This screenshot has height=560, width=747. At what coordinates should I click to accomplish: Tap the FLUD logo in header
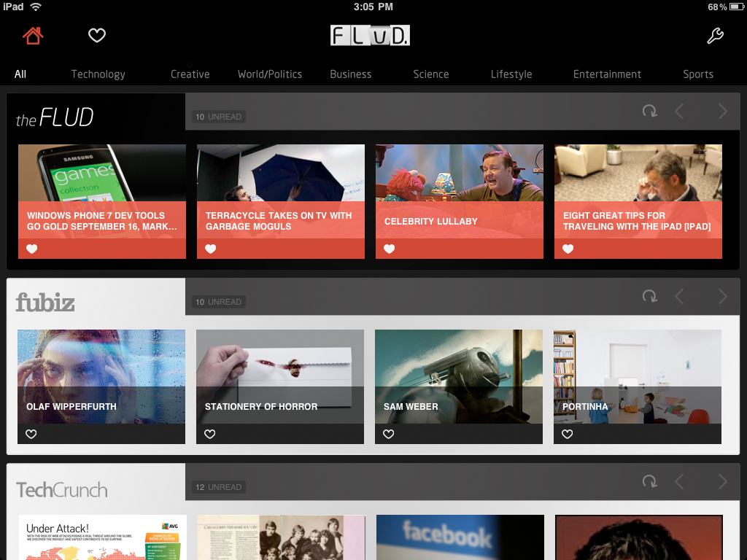tap(370, 36)
